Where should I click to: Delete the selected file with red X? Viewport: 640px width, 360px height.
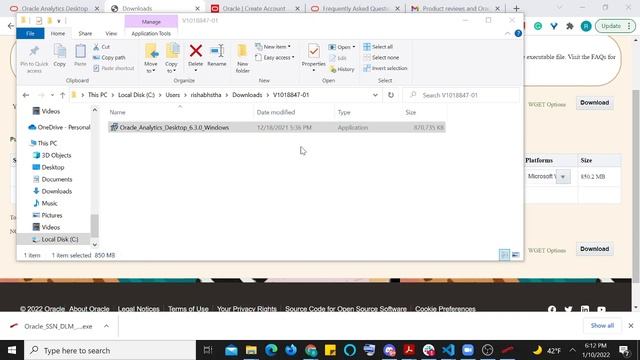[196, 58]
